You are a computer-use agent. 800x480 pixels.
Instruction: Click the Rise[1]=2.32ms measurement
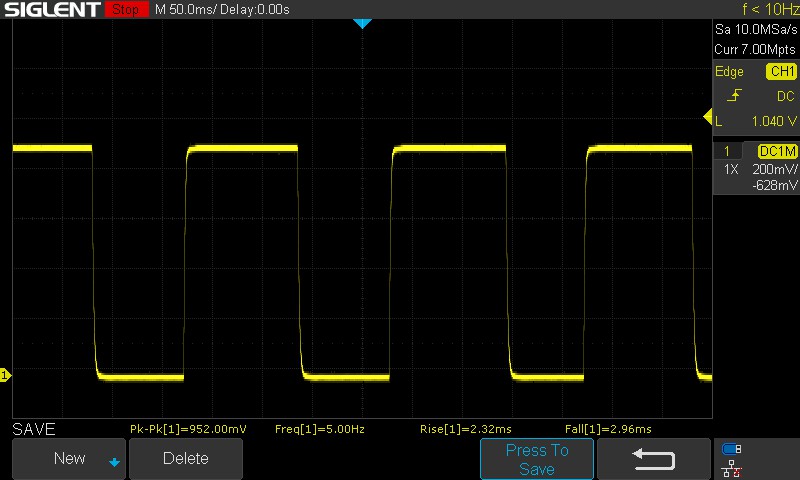[x=465, y=429]
